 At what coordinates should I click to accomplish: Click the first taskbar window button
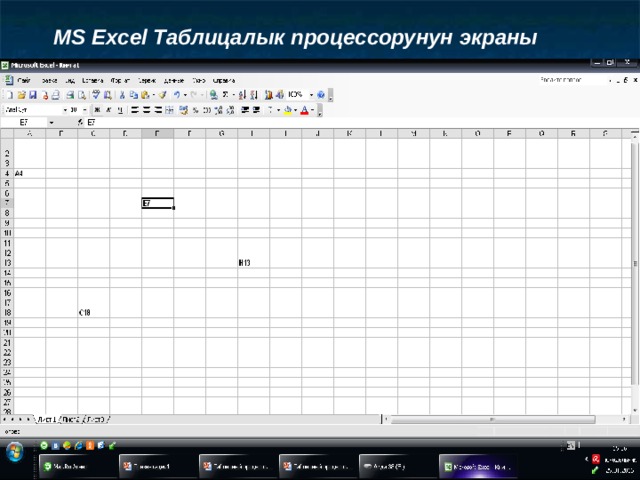click(x=78, y=467)
